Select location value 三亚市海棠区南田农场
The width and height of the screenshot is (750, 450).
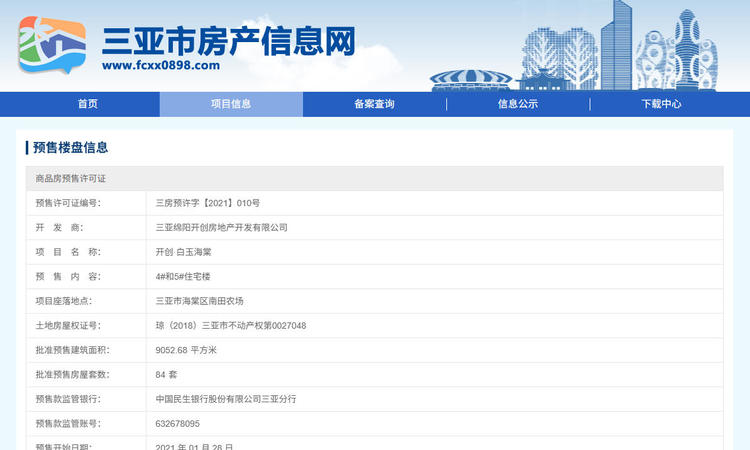click(x=199, y=301)
